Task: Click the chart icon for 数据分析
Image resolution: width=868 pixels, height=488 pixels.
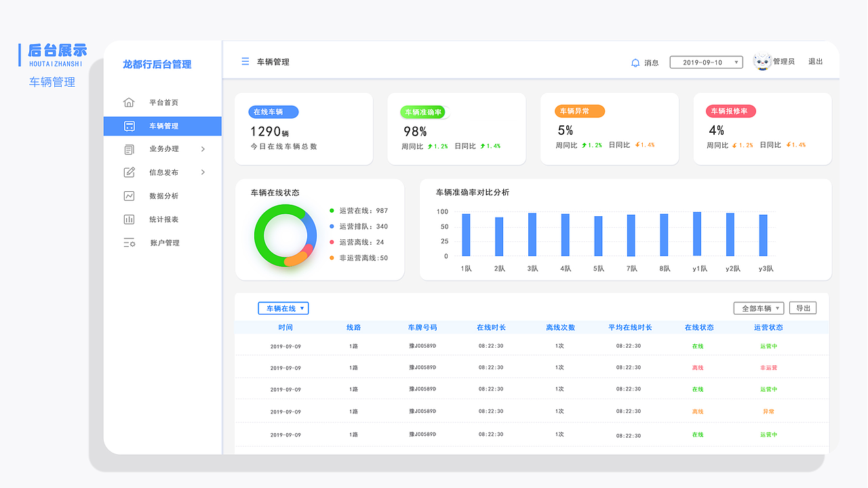Action: click(129, 196)
